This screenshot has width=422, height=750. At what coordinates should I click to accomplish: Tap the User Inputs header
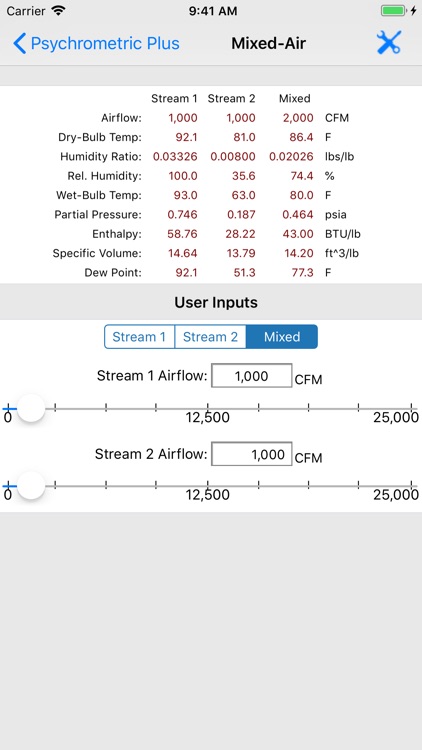click(x=216, y=302)
